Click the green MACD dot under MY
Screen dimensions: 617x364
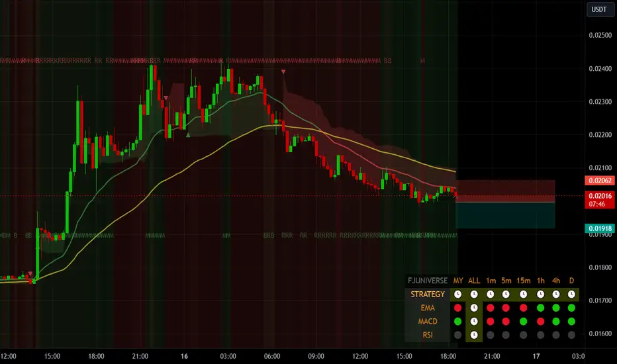click(x=457, y=322)
